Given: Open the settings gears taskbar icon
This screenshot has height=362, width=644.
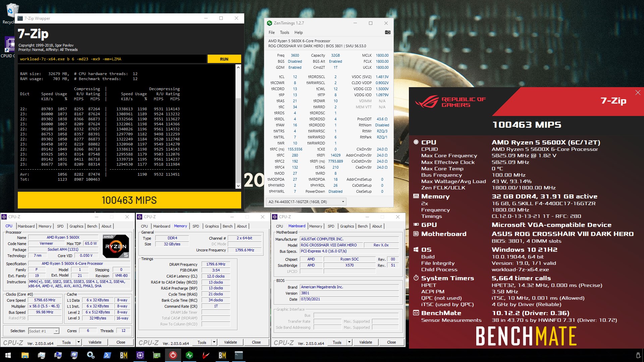Looking at the screenshot, I should pyautogui.click(x=91, y=355).
